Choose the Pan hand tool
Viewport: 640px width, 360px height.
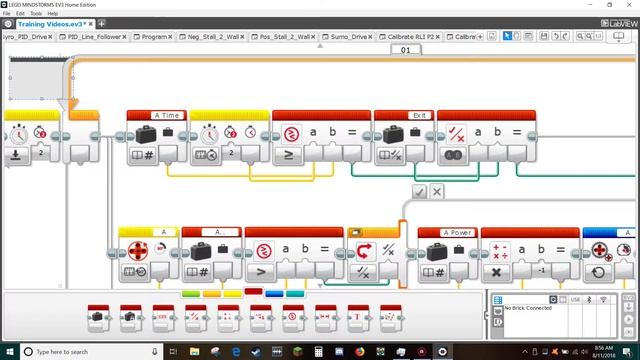pyautogui.click(x=517, y=36)
